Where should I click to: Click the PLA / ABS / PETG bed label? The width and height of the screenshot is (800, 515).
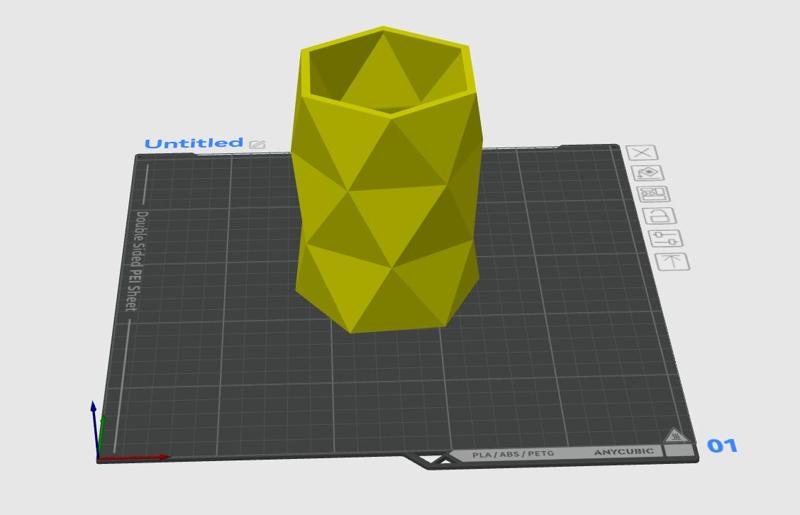513,454
